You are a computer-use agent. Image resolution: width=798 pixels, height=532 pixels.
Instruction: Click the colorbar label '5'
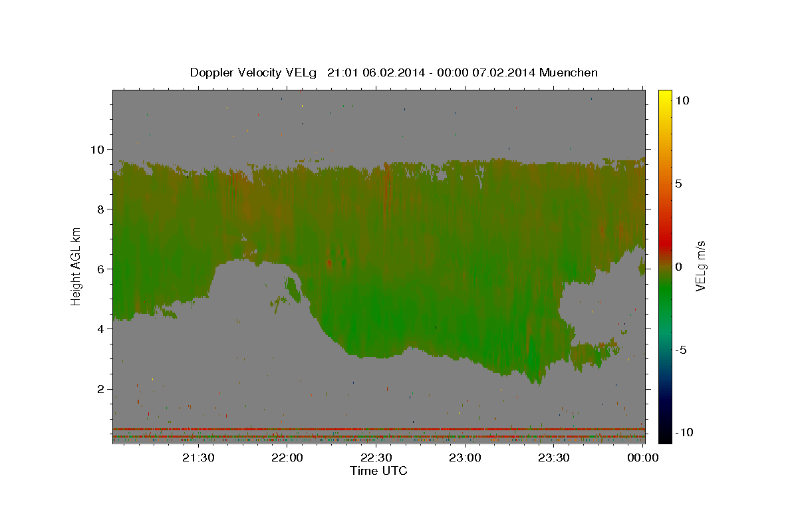[678, 184]
